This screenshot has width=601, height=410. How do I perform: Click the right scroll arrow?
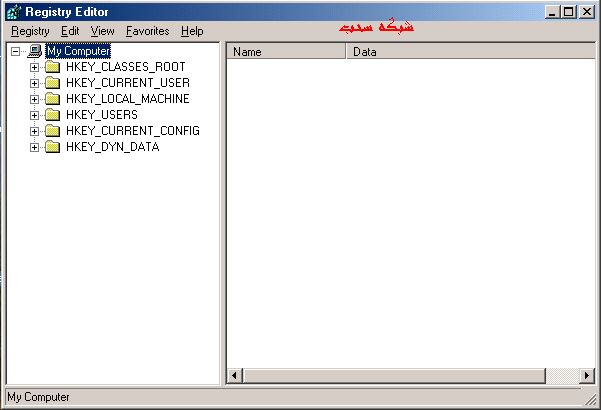coord(587,376)
